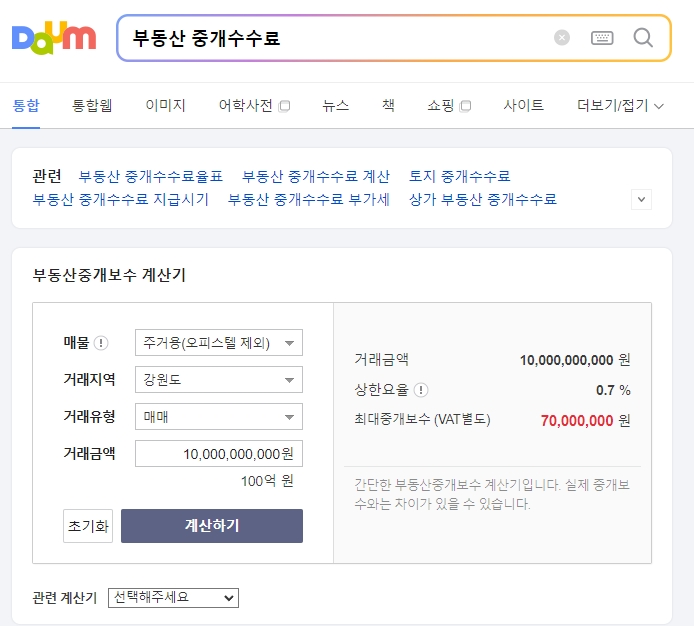The width and height of the screenshot is (694, 626).
Task: Open the 사이트 tab
Action: click(524, 106)
